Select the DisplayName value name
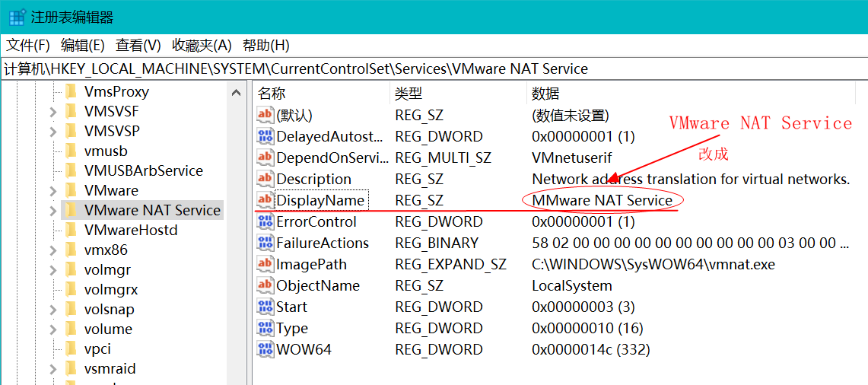868x385 pixels. tap(321, 201)
